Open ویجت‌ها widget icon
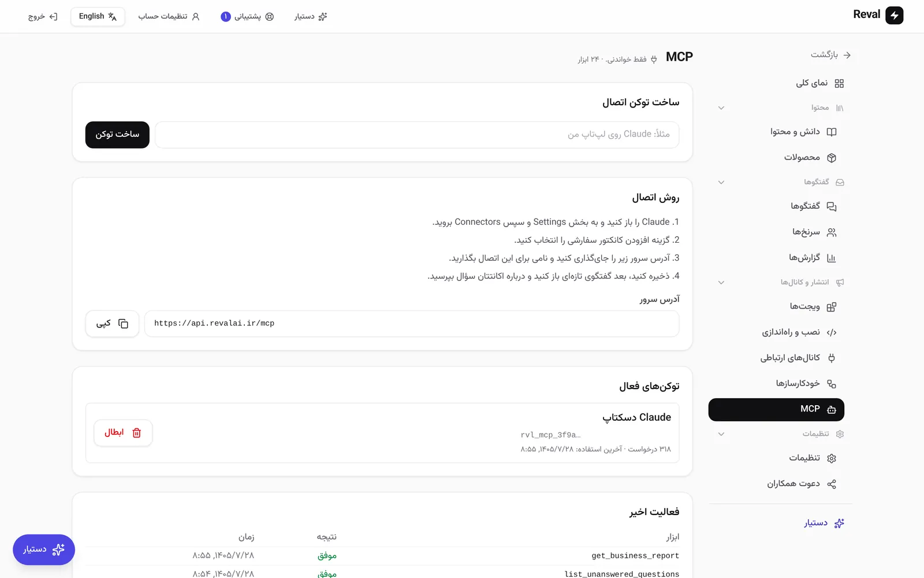 (x=832, y=307)
